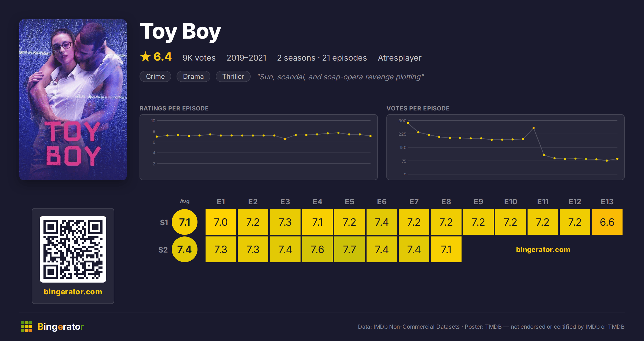Click the E13 column header
644x341 pixels.
coord(607,202)
